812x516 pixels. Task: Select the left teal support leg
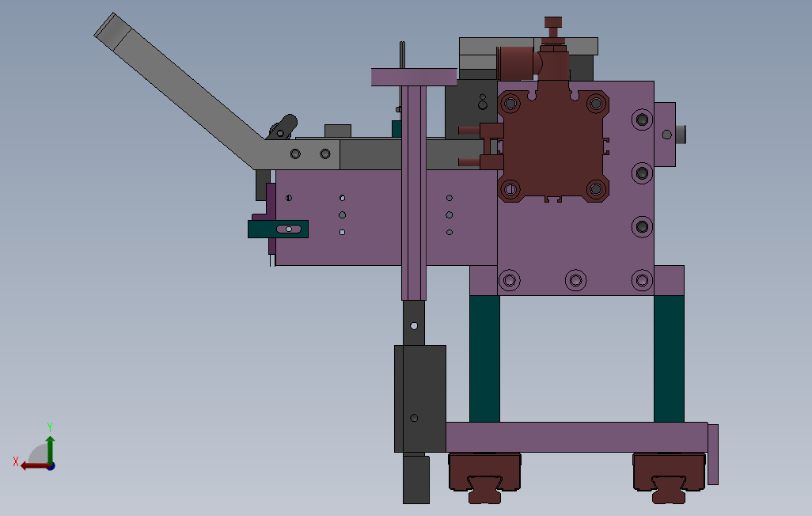[484, 359]
